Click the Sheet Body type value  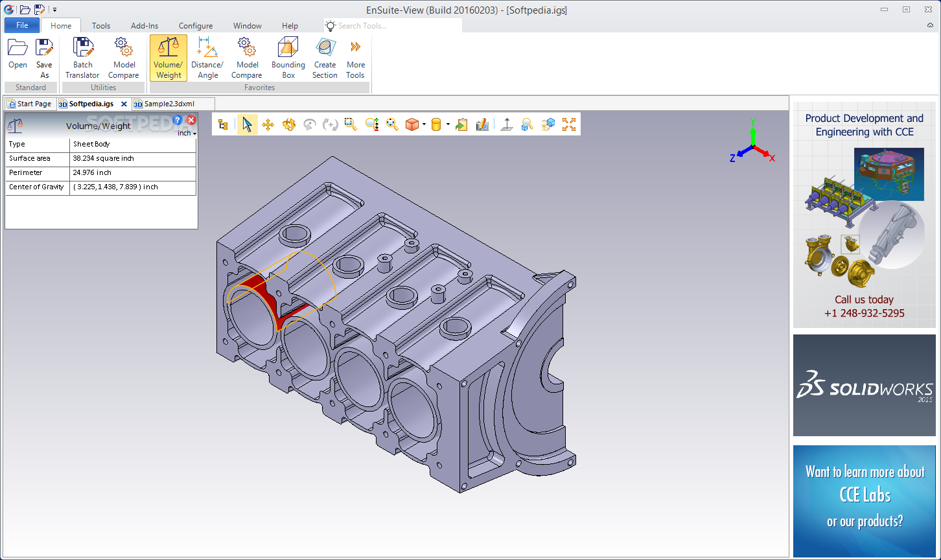click(91, 144)
